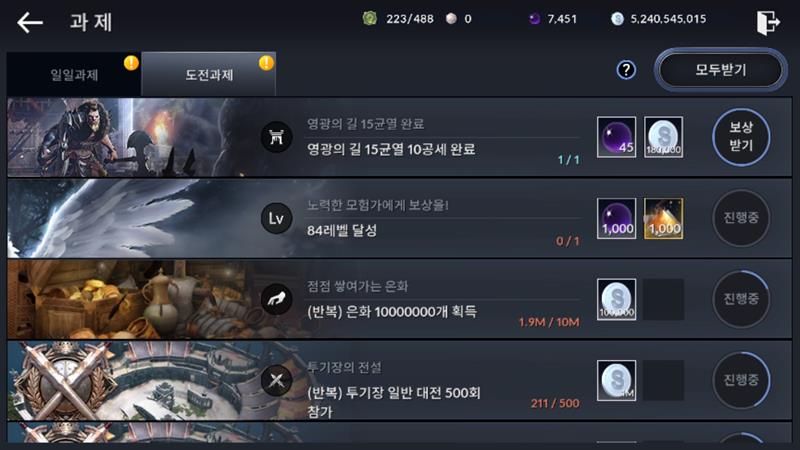The width and height of the screenshot is (800, 450).
Task: Tap the green stamina gem icon
Action: 369,19
